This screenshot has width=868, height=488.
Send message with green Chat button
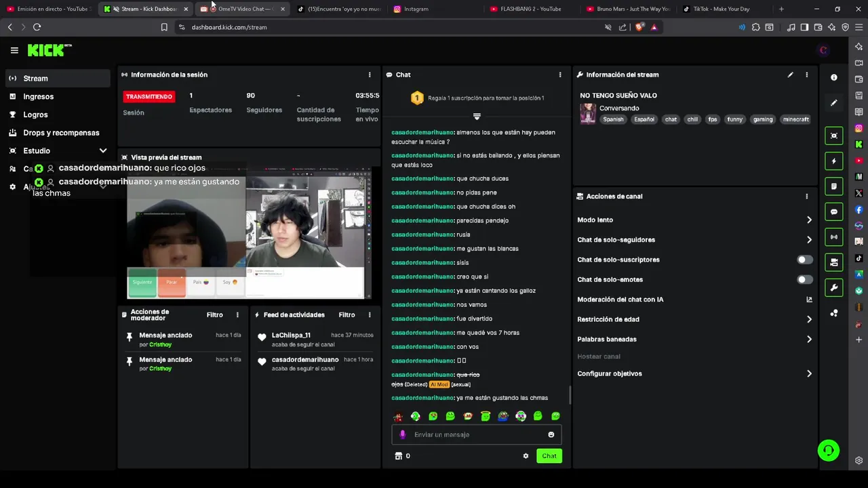(x=549, y=456)
